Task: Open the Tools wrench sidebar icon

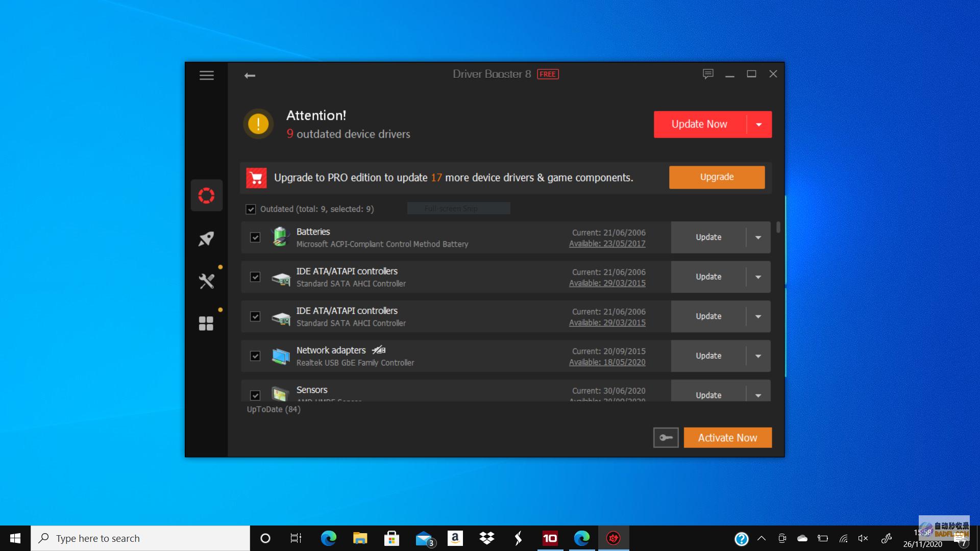Action: click(x=207, y=281)
